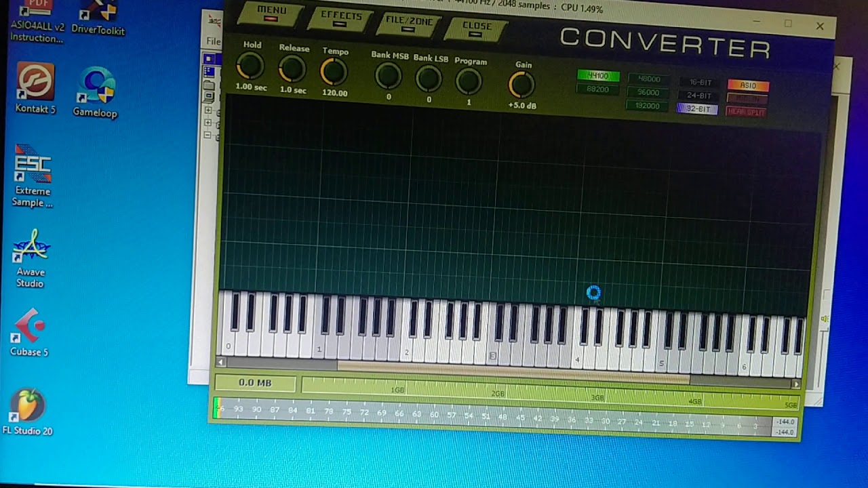Switch bit depth to 24-BIT
This screenshot has width=868, height=488.
(698, 96)
